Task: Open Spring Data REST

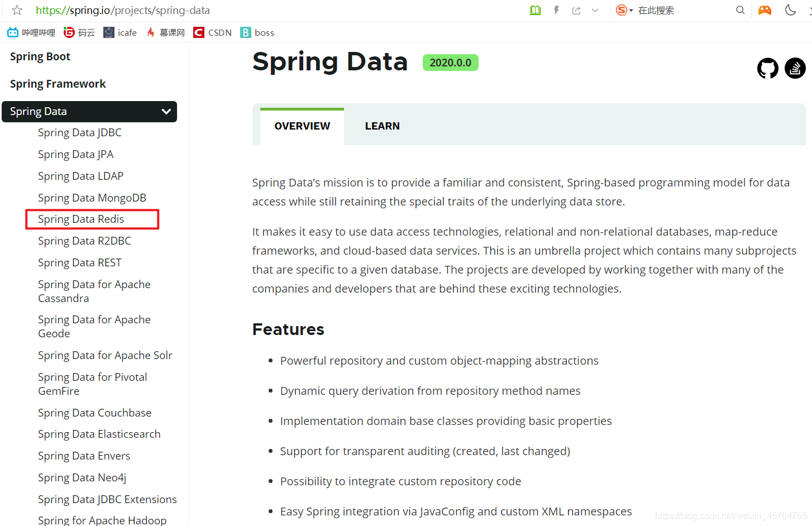Action: tap(80, 262)
